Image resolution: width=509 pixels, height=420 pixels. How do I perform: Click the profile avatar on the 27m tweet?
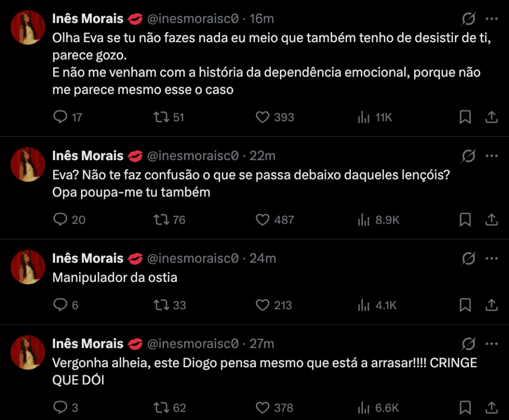[x=28, y=352]
